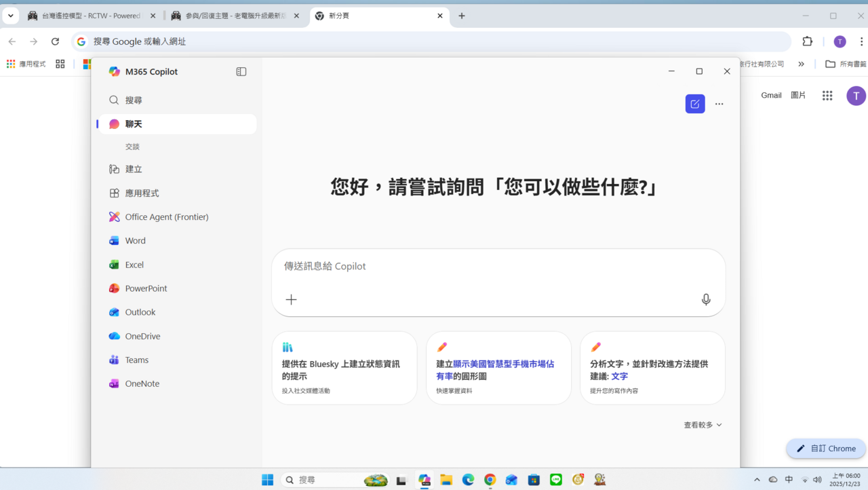Select Outlook in the Copilot sidebar

pyautogui.click(x=140, y=312)
